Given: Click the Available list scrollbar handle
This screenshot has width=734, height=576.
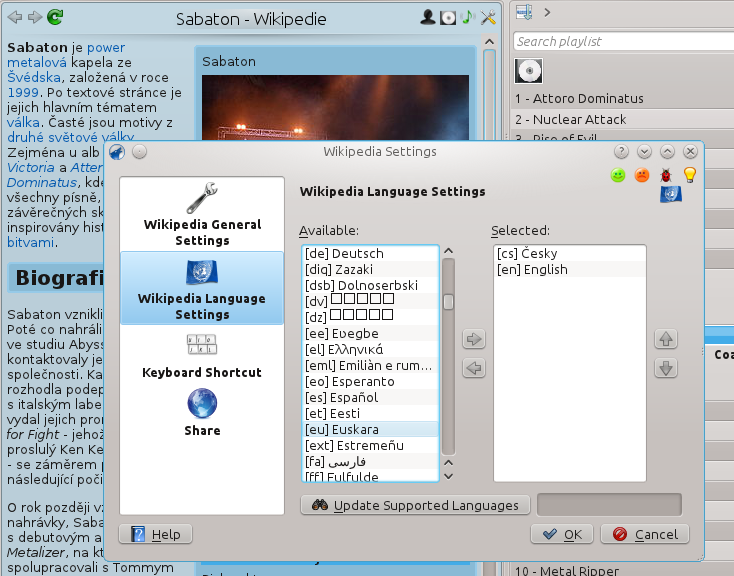Looking at the screenshot, I should click(x=448, y=302).
